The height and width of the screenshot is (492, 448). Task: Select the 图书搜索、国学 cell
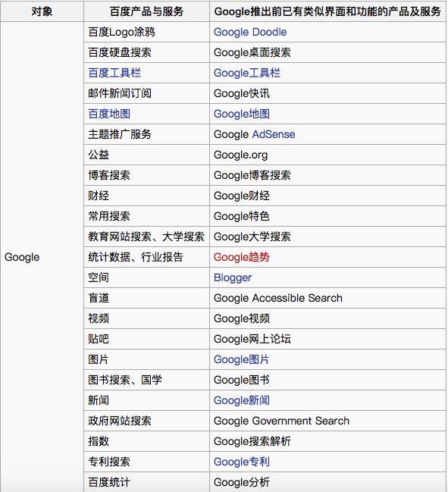pos(146,380)
